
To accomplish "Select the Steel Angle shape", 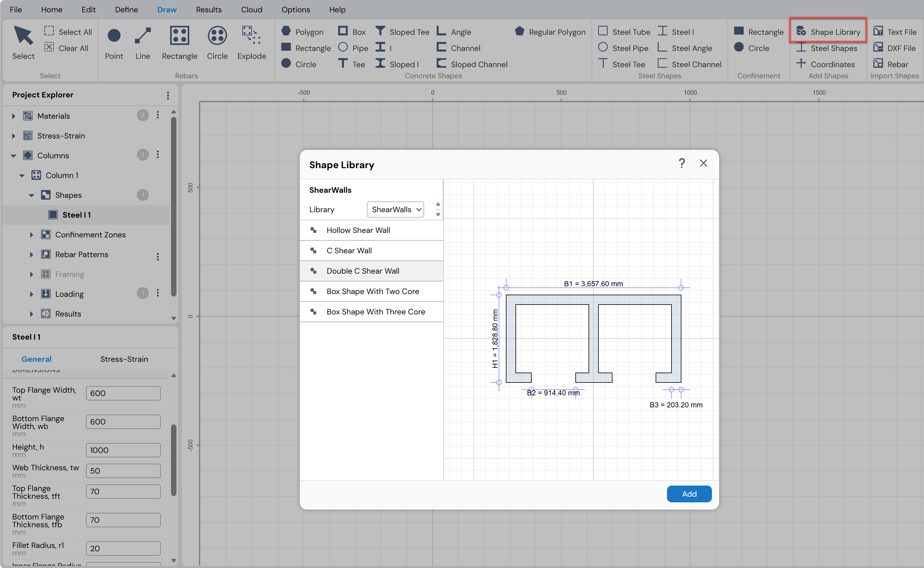I will coord(685,48).
